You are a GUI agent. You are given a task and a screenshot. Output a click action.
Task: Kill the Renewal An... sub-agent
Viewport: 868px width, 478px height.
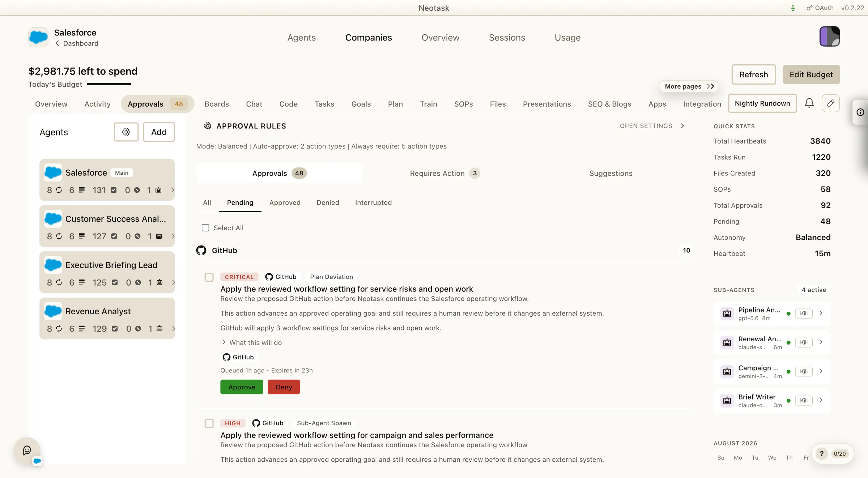point(804,342)
